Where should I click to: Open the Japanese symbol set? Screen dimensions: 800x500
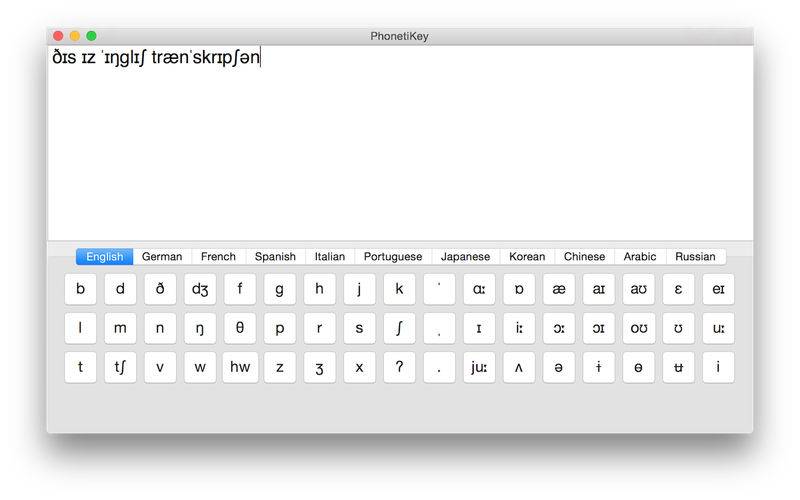[465, 257]
